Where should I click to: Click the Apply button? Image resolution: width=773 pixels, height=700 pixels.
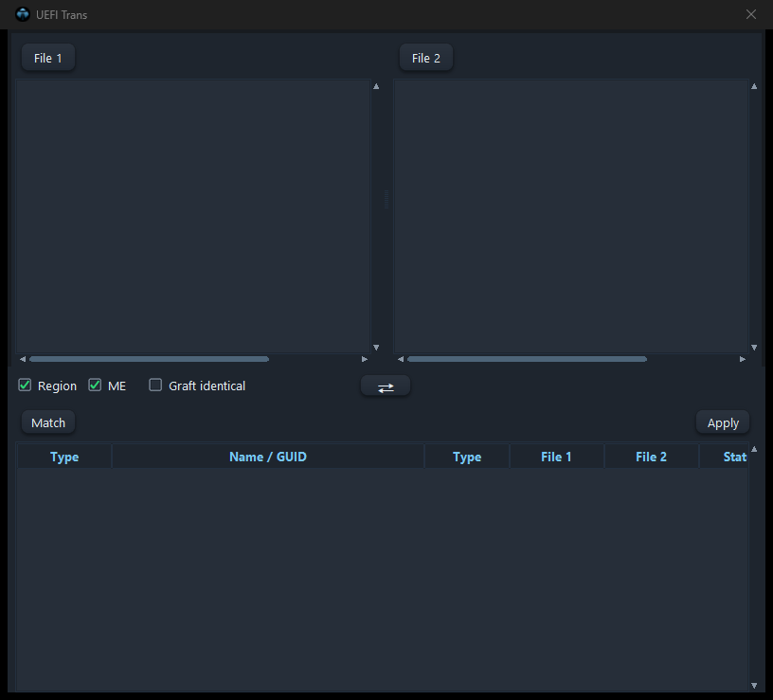pyautogui.click(x=723, y=422)
